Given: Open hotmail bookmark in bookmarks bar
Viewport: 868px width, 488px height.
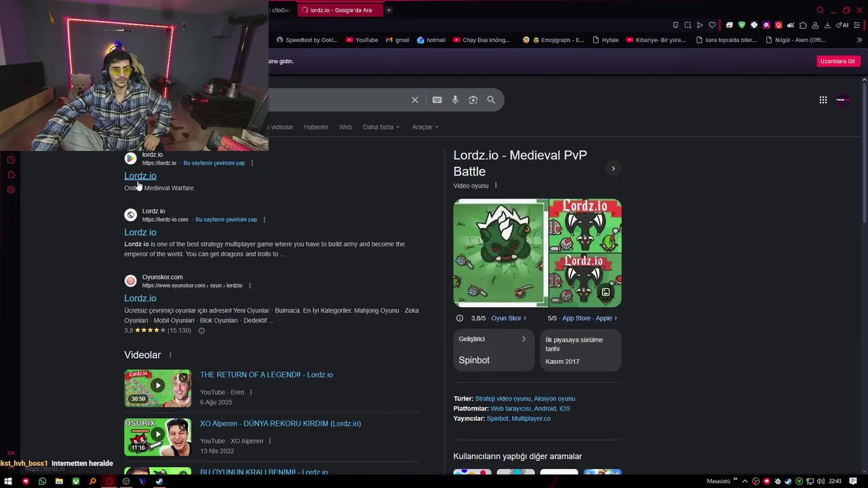Looking at the screenshot, I should pyautogui.click(x=431, y=40).
